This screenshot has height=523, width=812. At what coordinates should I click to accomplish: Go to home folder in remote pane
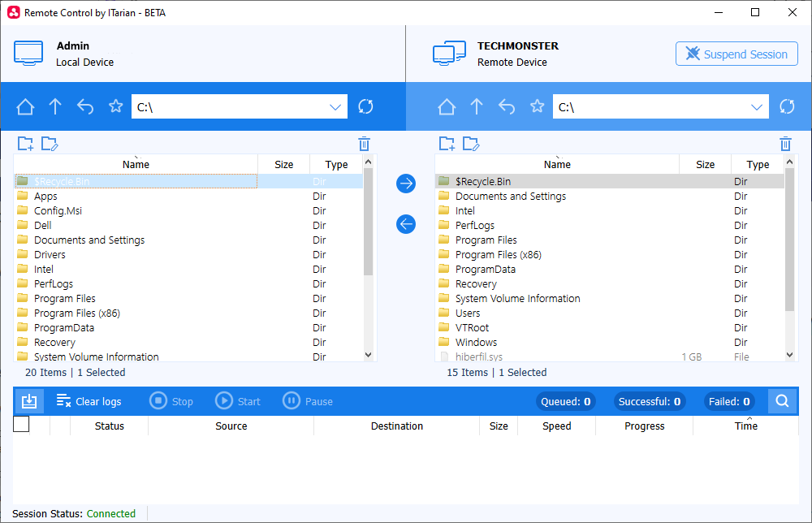point(447,107)
